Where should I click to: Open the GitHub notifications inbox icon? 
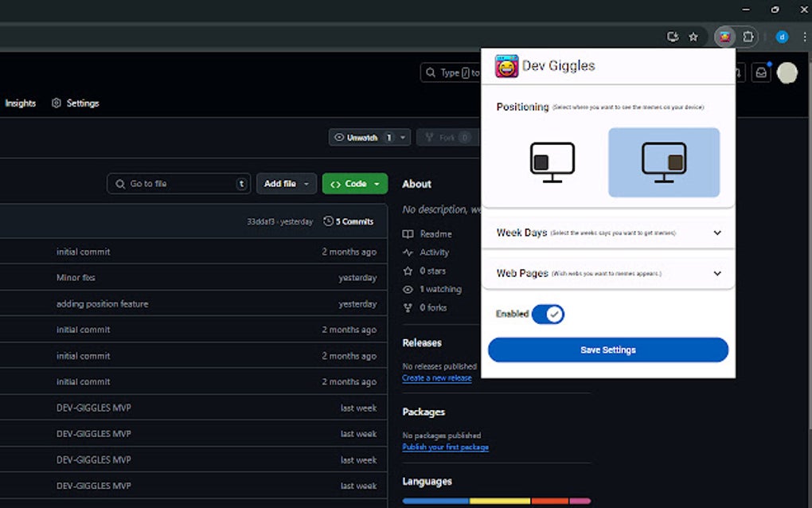pyautogui.click(x=761, y=72)
